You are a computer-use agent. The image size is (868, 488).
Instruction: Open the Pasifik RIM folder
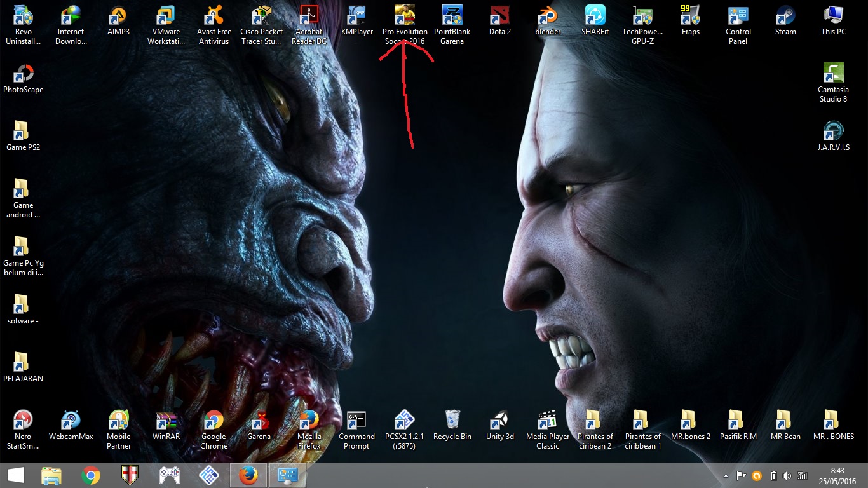click(x=738, y=426)
